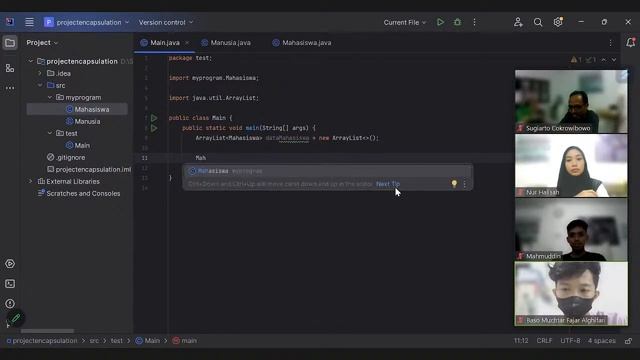Click main method in the breadcrumb bar
The width and height of the screenshot is (640, 360).
(184, 340)
